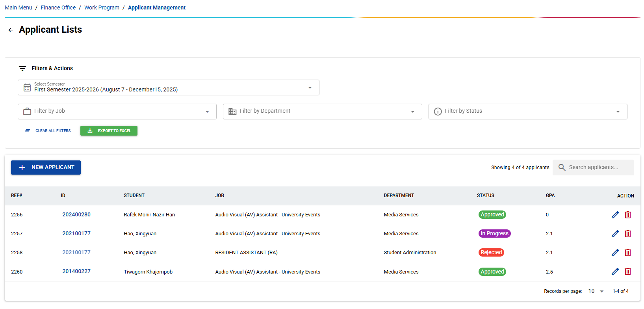Click GPA value 2.5

549,272
